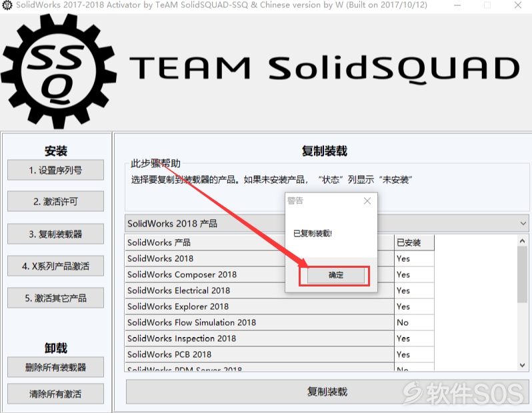Viewport: 532px width, 413px height.
Task: Click Yes status for SolidWorks Inspection 2018
Action: click(x=414, y=338)
